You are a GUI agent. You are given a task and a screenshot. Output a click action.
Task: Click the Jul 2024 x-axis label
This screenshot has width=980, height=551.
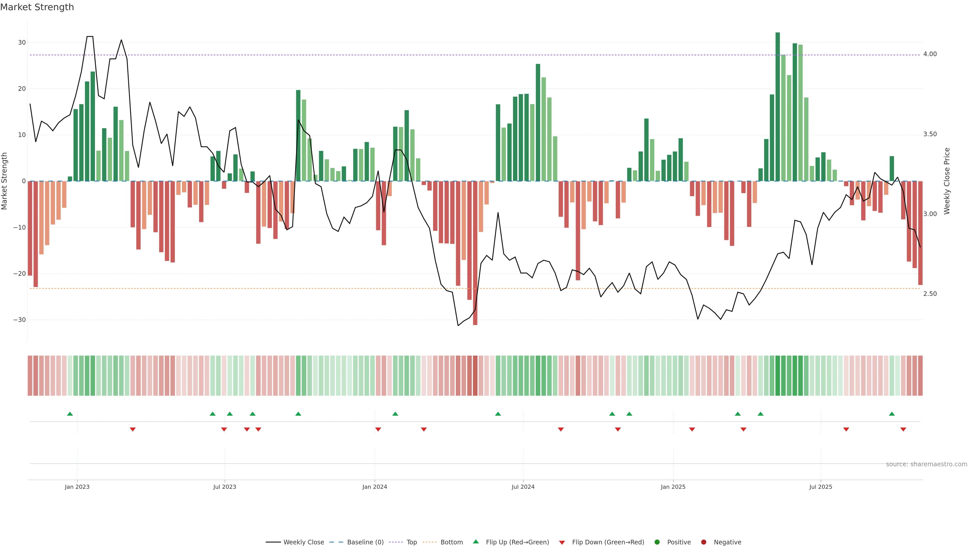click(x=523, y=487)
